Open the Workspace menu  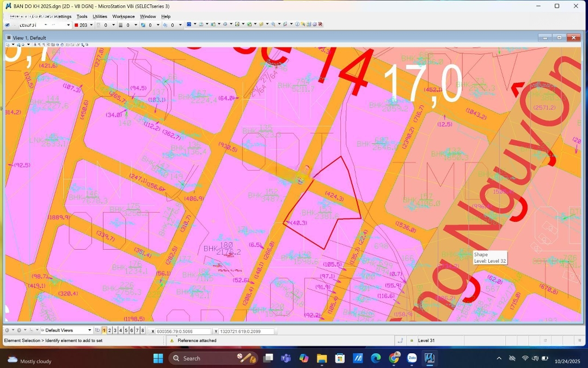click(124, 16)
